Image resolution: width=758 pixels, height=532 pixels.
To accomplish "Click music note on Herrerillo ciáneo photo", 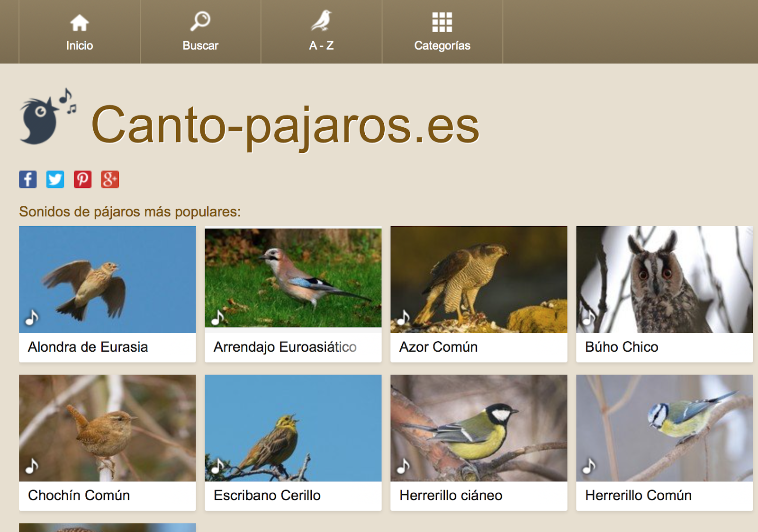I will pos(403,466).
